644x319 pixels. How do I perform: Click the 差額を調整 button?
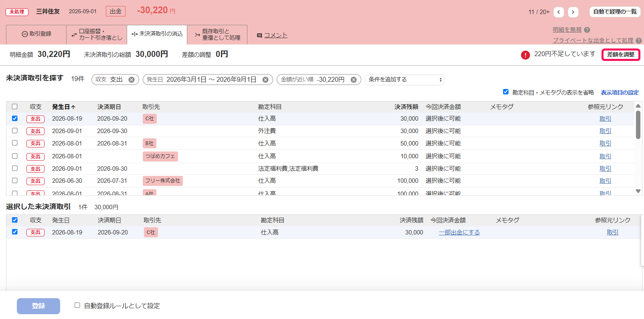pyautogui.click(x=621, y=55)
